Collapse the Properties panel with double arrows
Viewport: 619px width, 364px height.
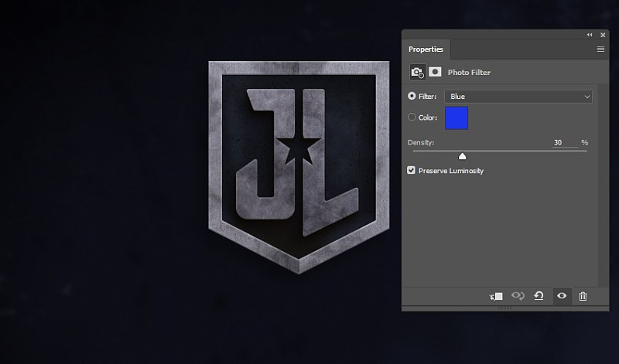[590, 35]
